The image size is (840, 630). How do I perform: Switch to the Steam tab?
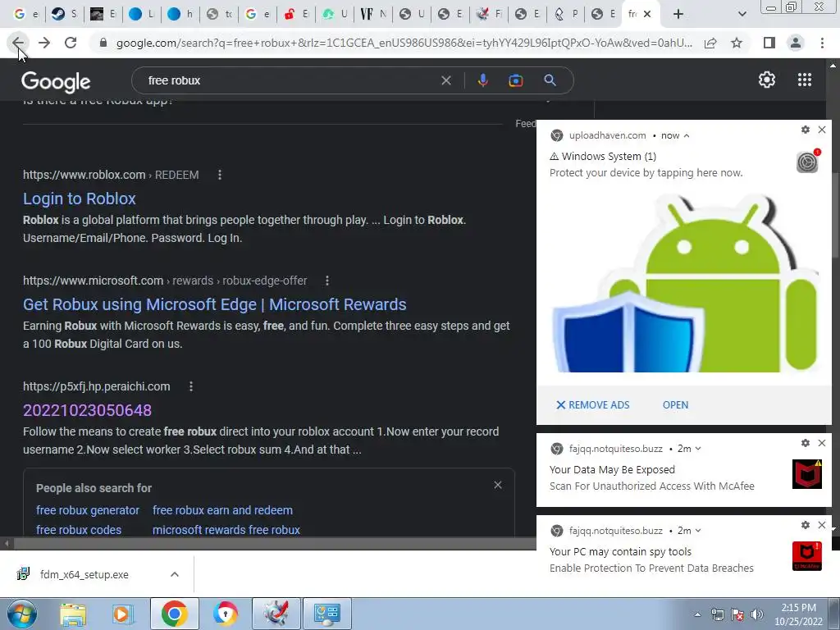point(64,14)
